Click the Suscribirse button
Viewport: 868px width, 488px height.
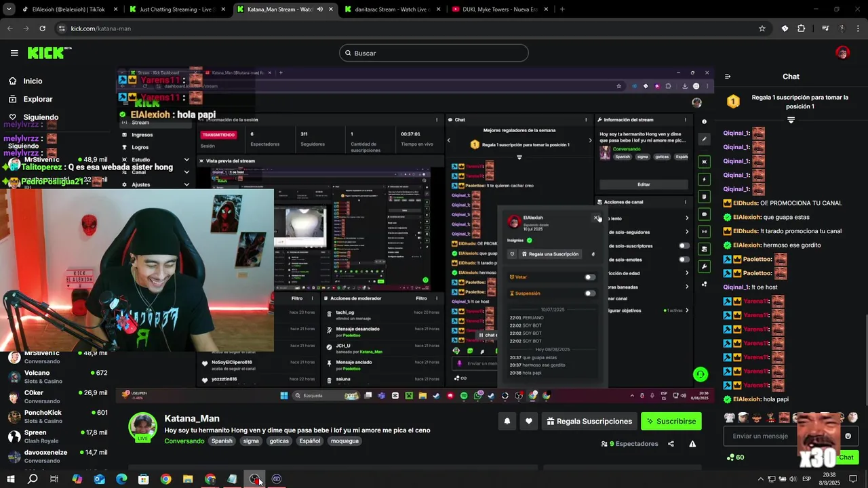click(x=671, y=421)
